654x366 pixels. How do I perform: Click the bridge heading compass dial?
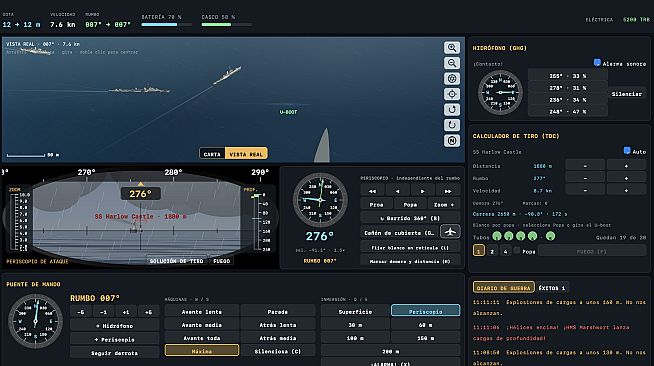click(35, 321)
